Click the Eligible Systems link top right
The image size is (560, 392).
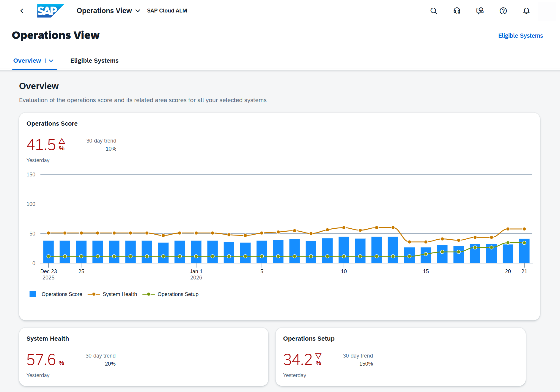[x=520, y=36]
